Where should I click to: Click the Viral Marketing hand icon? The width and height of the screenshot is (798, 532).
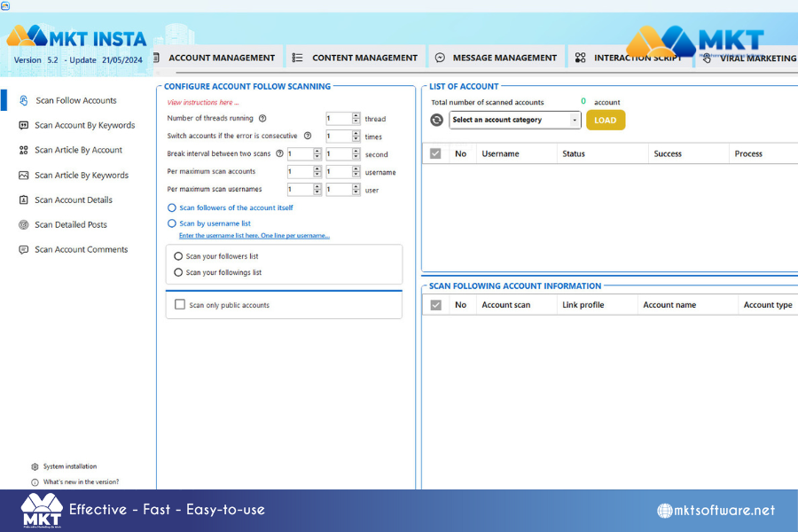coord(707,58)
